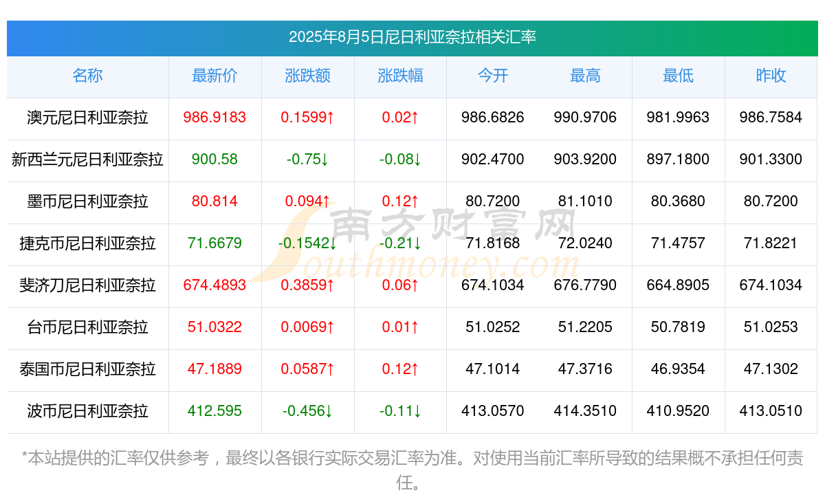
Task: Click latest price 900.58
Action: click(x=214, y=160)
